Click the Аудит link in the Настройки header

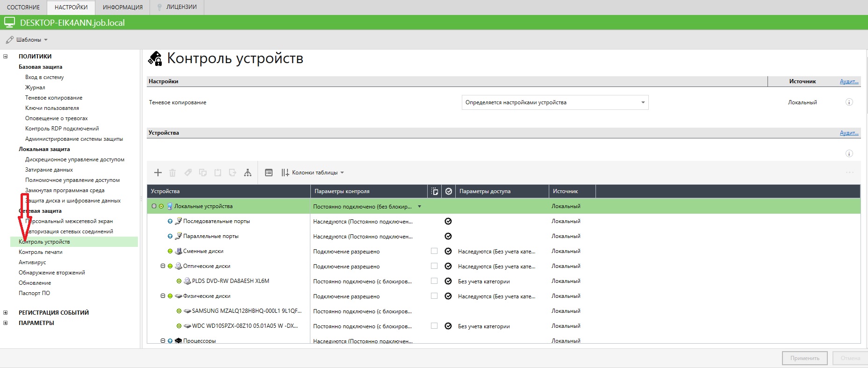click(849, 81)
